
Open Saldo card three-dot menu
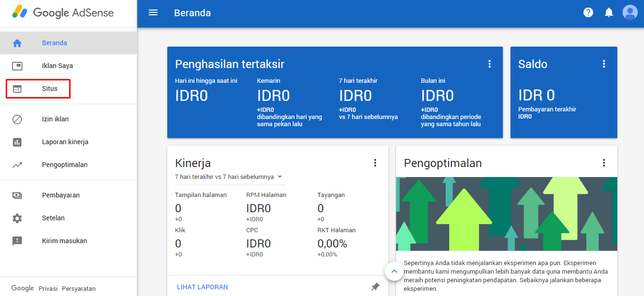604,64
